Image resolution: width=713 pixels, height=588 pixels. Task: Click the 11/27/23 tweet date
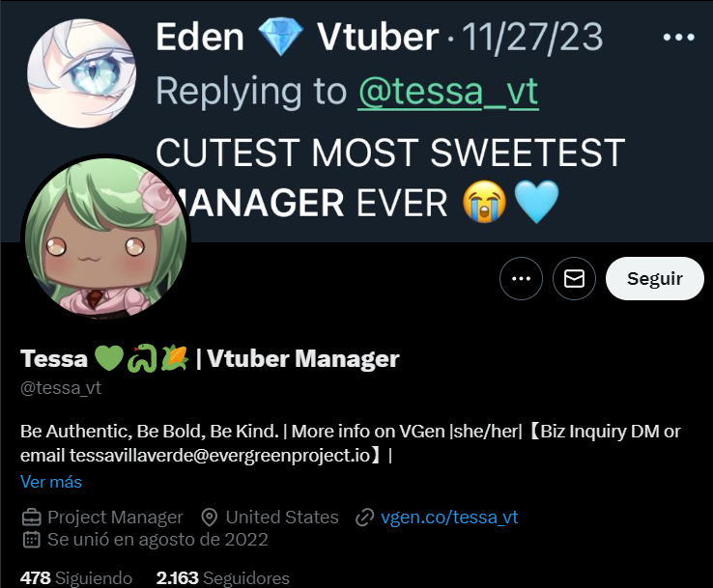(532, 38)
